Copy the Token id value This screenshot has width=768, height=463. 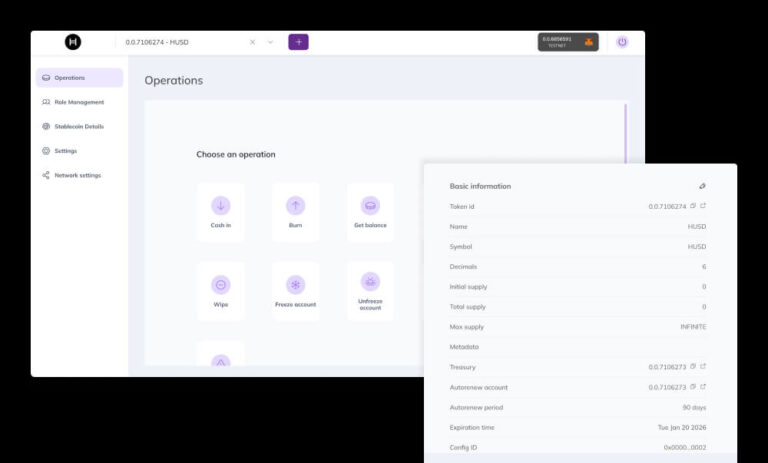pos(693,206)
